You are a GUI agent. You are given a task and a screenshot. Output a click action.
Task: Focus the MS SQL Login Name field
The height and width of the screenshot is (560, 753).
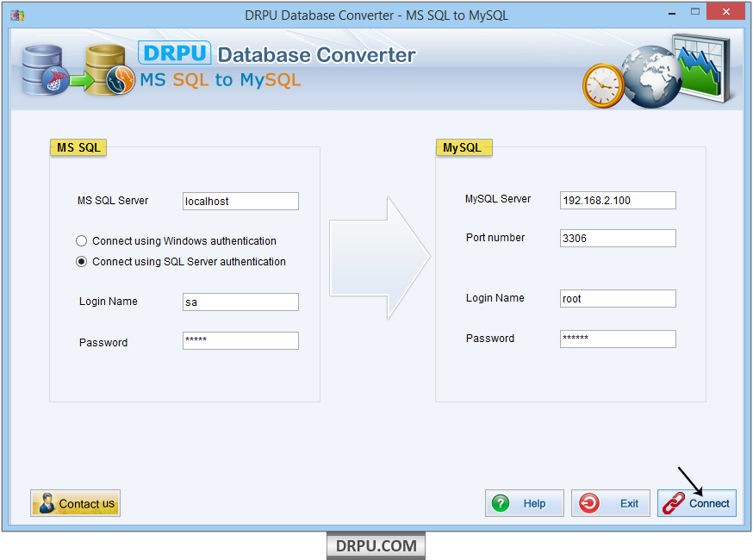(x=240, y=302)
